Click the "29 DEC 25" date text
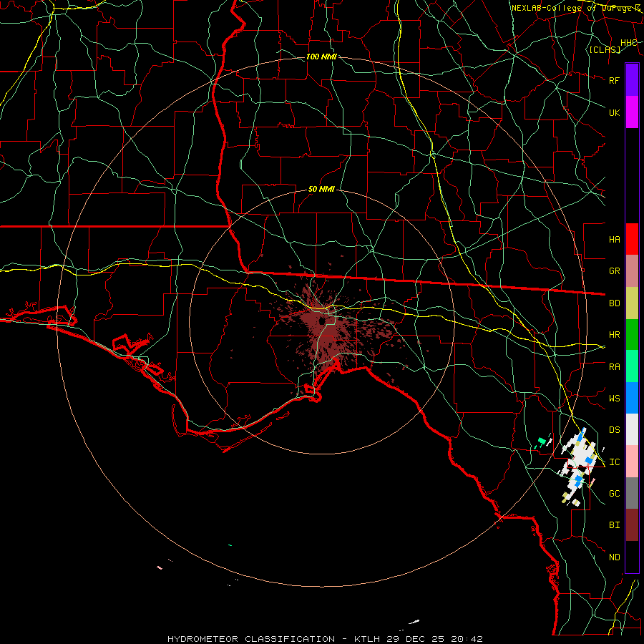The width and height of the screenshot is (644, 644). (415, 639)
